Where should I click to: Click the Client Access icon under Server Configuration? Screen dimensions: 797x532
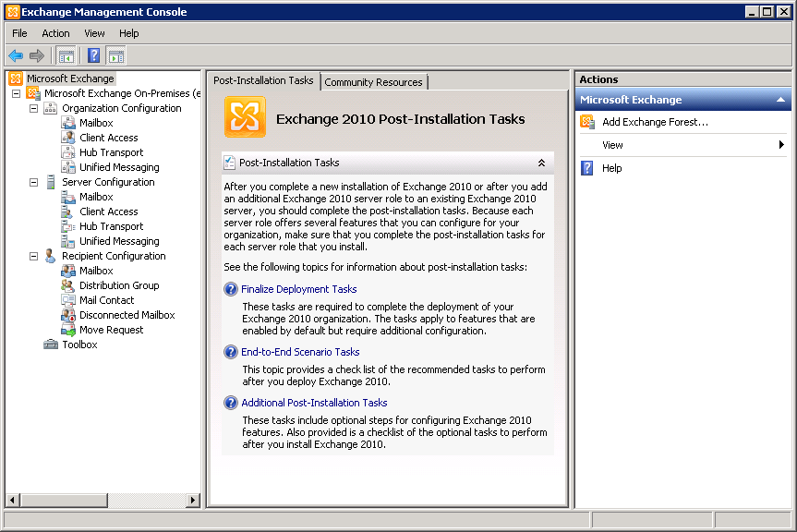[x=68, y=212]
